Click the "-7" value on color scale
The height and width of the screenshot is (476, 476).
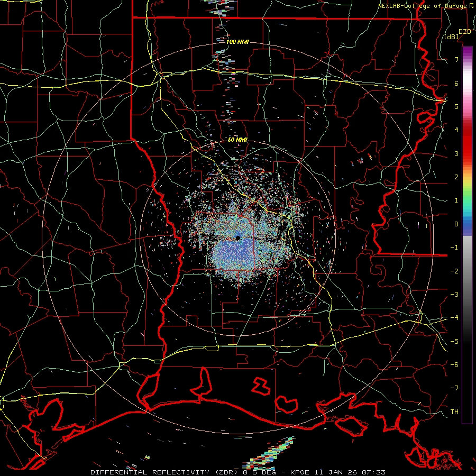tap(454, 388)
